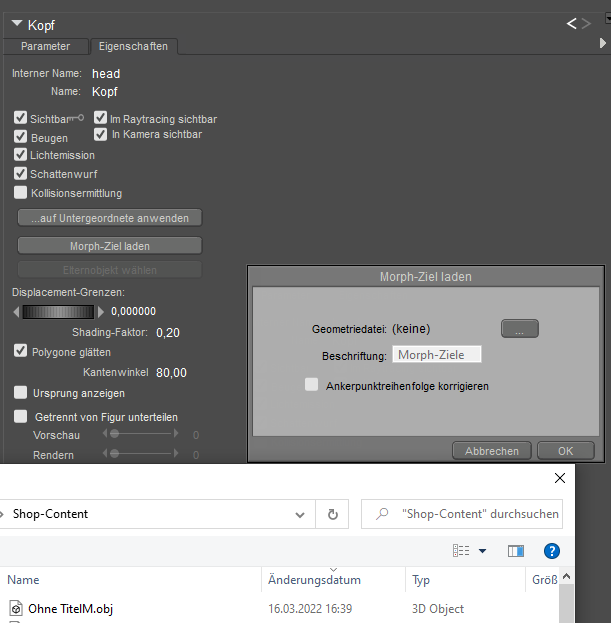Toggle the Schattenwurf checkbox
Viewport: 611px width, 623px height.
click(x=20, y=173)
